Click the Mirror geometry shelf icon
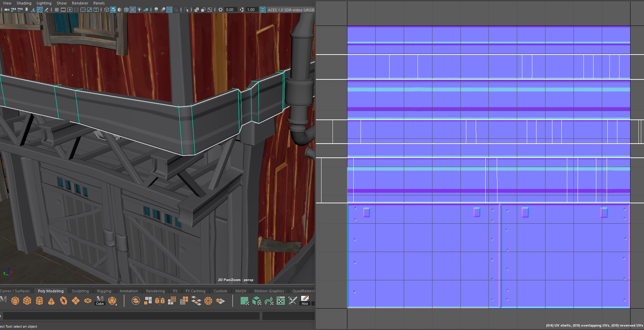The height and width of the screenshot is (330, 644). point(160,301)
